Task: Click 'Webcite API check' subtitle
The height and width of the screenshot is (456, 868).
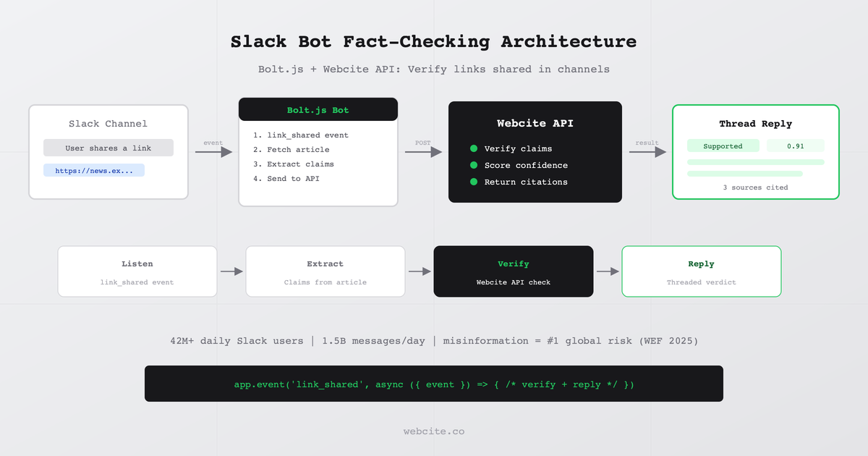Action: 514,282
